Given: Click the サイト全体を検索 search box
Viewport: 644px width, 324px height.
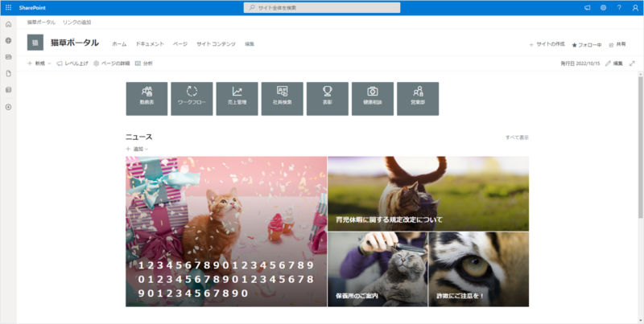Looking at the screenshot, I should 322,7.
